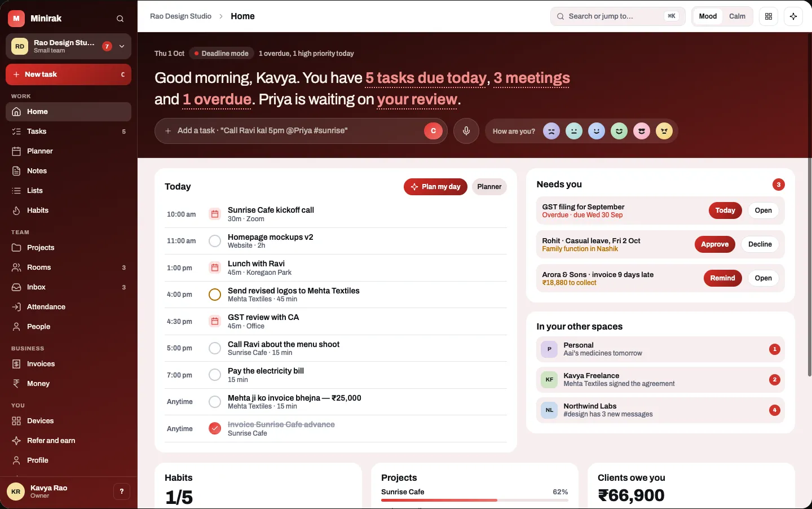This screenshot has height=509, width=812.
Task: Open Rooms in sidebar
Action: (68, 267)
